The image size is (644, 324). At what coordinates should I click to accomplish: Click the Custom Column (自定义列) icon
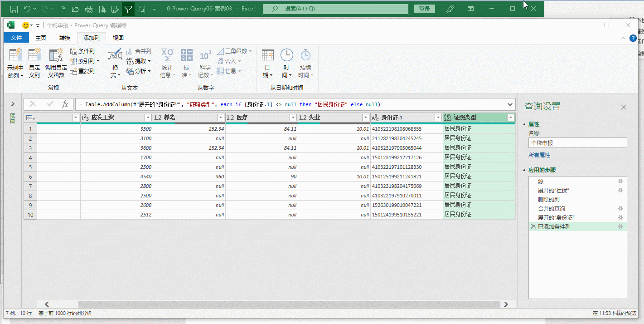[35, 55]
